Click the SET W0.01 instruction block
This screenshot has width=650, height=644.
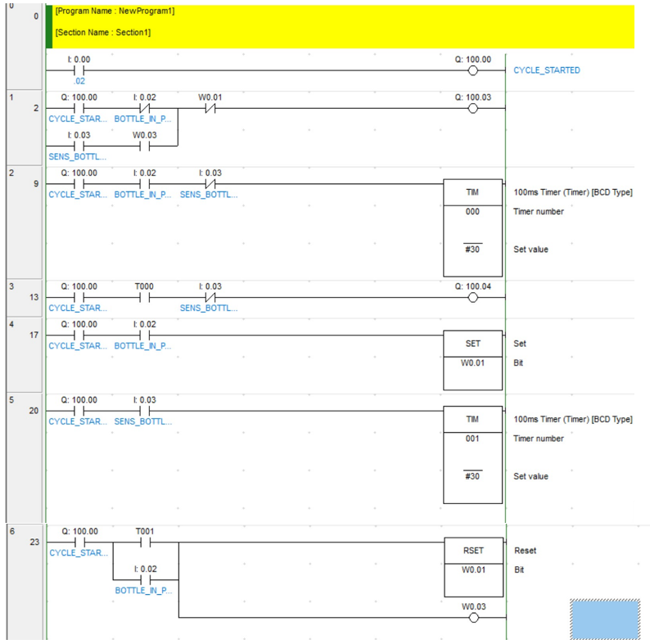coord(472,360)
